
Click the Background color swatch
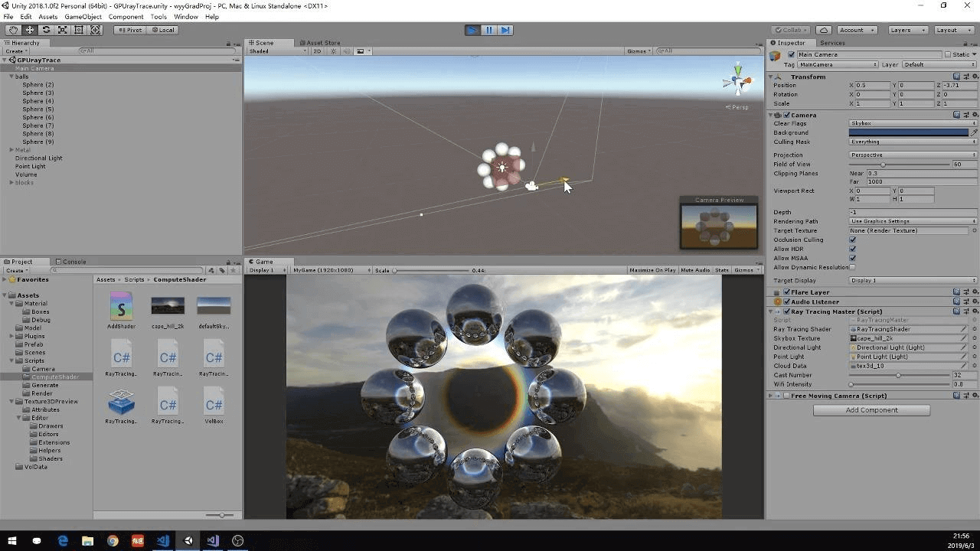[909, 132]
